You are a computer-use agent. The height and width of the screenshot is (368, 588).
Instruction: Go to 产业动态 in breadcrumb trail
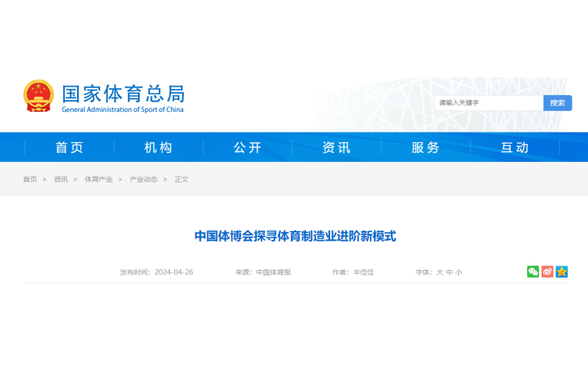[143, 179]
